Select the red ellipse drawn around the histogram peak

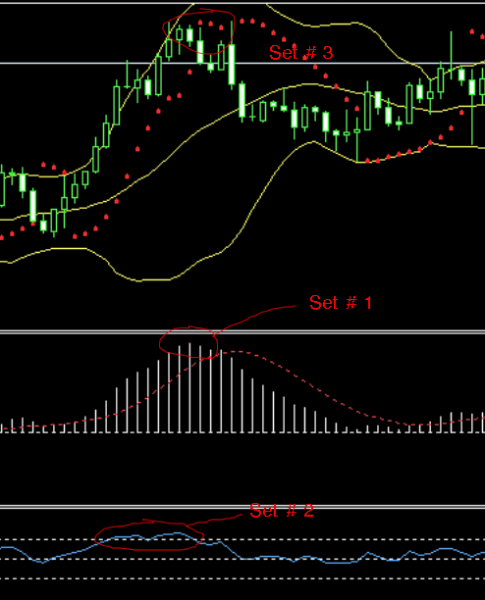pyautogui.click(x=188, y=342)
